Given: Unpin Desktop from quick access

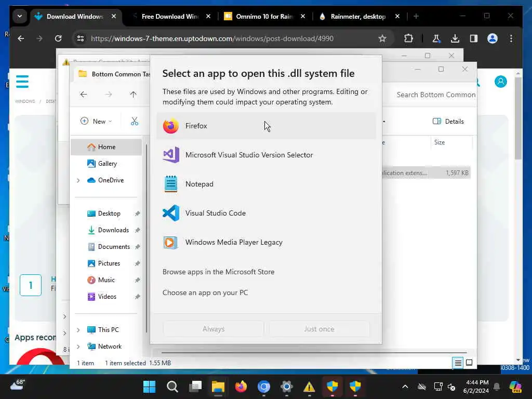Looking at the screenshot, I should coord(137,214).
